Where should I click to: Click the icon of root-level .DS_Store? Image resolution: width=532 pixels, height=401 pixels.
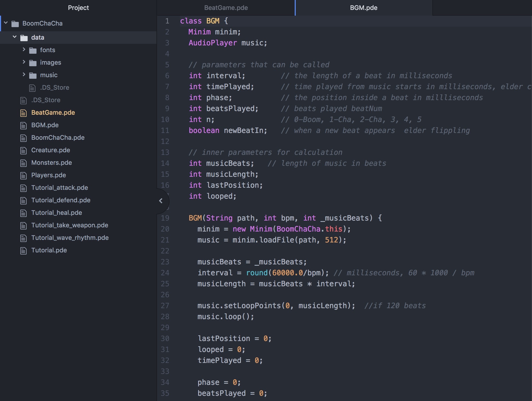tap(23, 100)
